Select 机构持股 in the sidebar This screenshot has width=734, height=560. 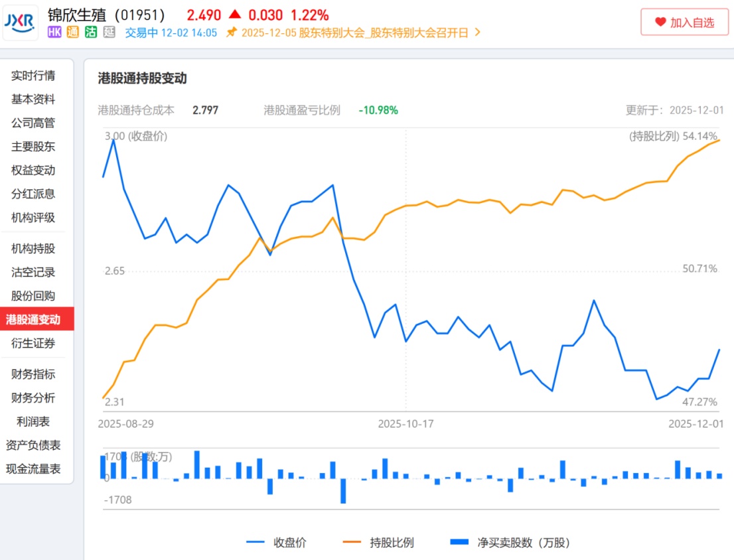tap(33, 248)
